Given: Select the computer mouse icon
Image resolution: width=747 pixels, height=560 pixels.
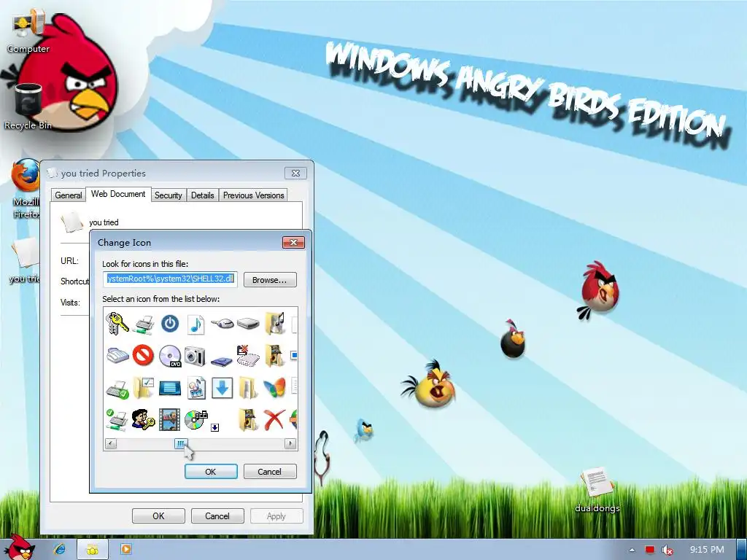Looking at the screenshot, I should point(222,324).
